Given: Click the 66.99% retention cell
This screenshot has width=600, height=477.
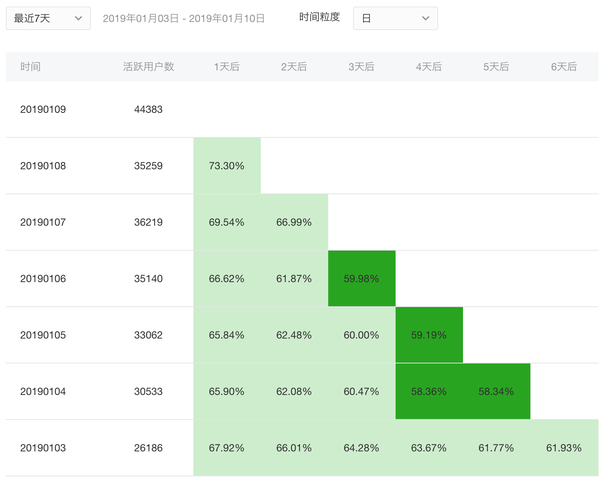Looking at the screenshot, I should pyautogui.click(x=294, y=222).
